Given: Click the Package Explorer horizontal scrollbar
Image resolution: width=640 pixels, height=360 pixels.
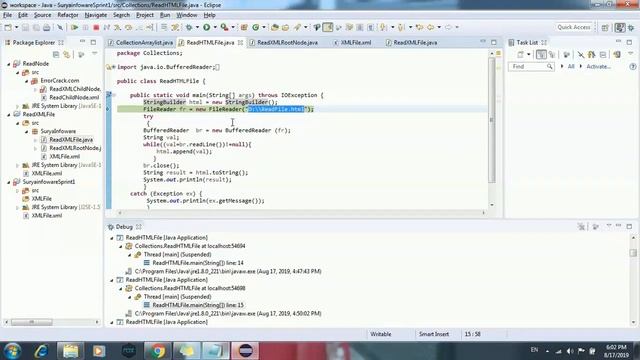Looking at the screenshot, I should coord(31,322).
